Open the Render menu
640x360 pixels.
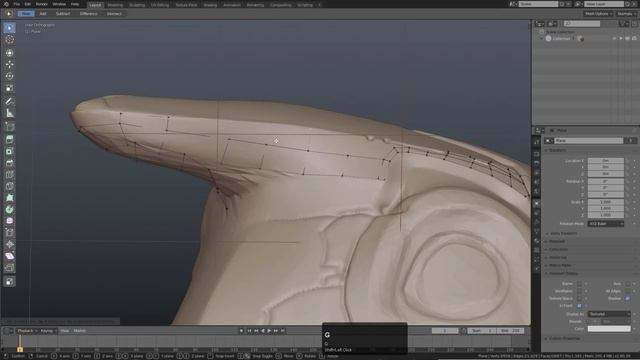tap(42, 4)
